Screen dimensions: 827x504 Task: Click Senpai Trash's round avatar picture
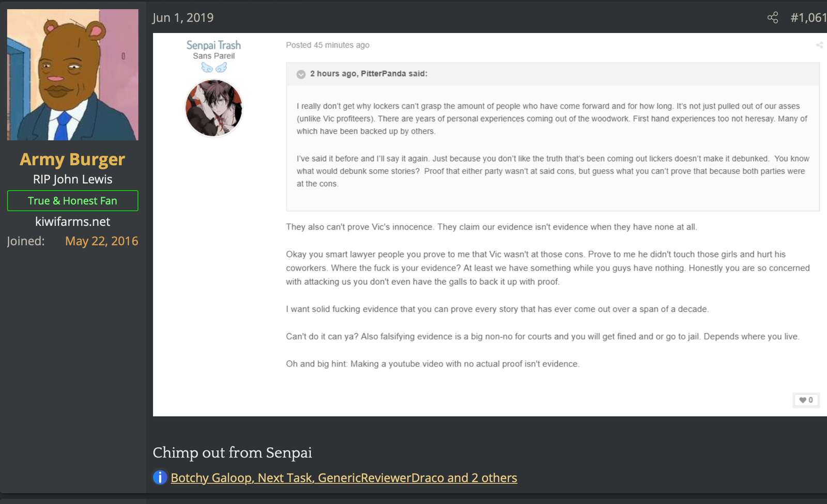214,108
